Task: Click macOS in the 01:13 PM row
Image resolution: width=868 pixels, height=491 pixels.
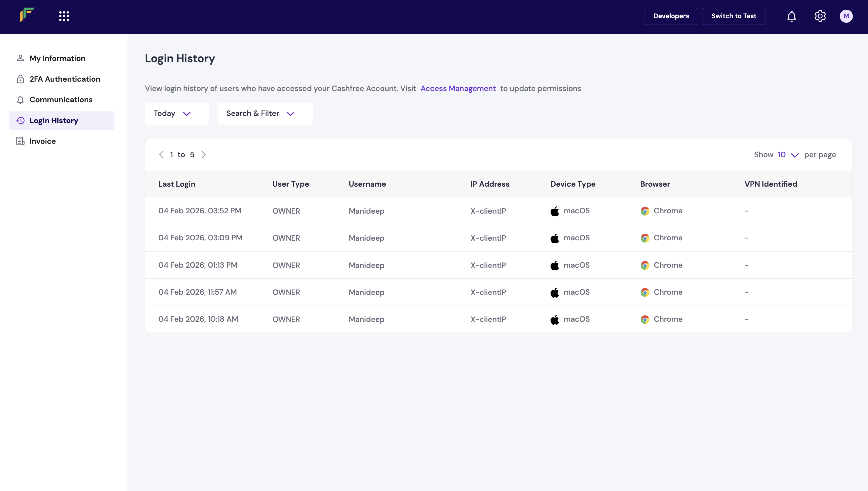Action: (576, 265)
